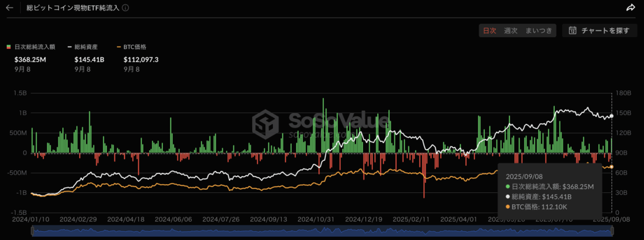Viewport: 644px width, 240px height.
Task: Click the $145.41B total net assets value
Action: click(89, 60)
